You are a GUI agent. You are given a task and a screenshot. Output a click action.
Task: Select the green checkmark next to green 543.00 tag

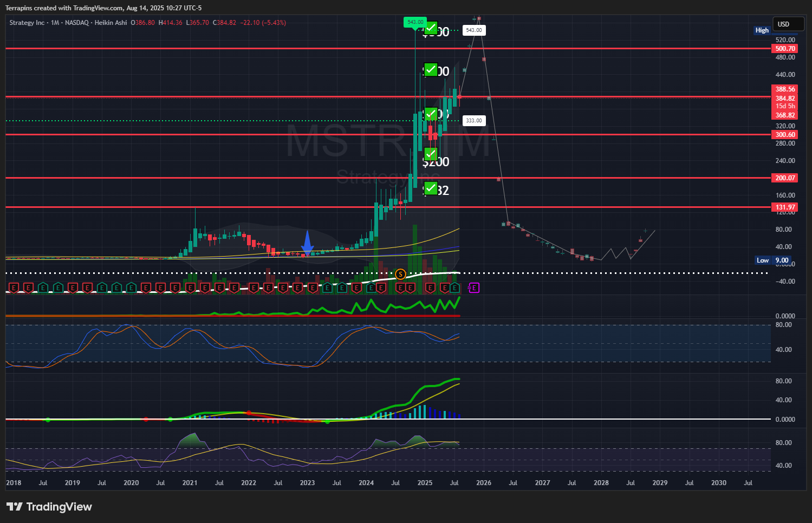pyautogui.click(x=431, y=28)
